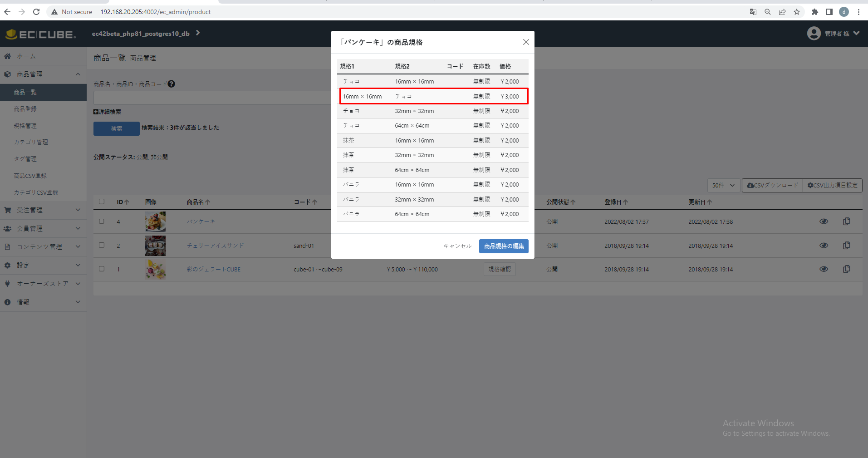Viewport: 868px width, 458px height.
Task: Select the 受注管理 shopping cart icon
Action: click(8, 210)
